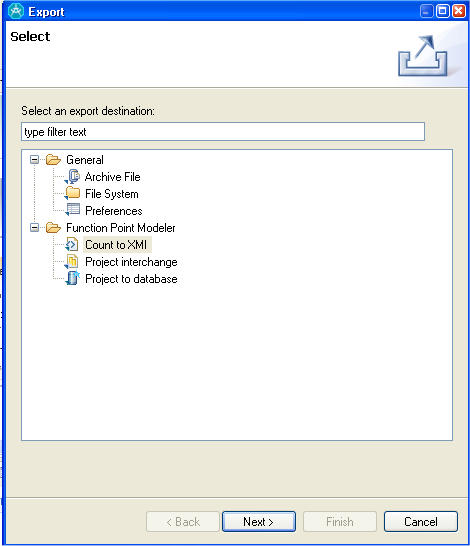The image size is (470, 546).
Task: Click the Function Point Modeler folder icon
Action: coord(53,227)
